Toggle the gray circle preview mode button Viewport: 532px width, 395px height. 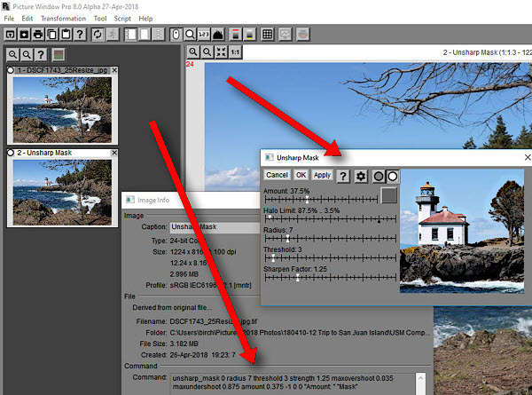378,176
